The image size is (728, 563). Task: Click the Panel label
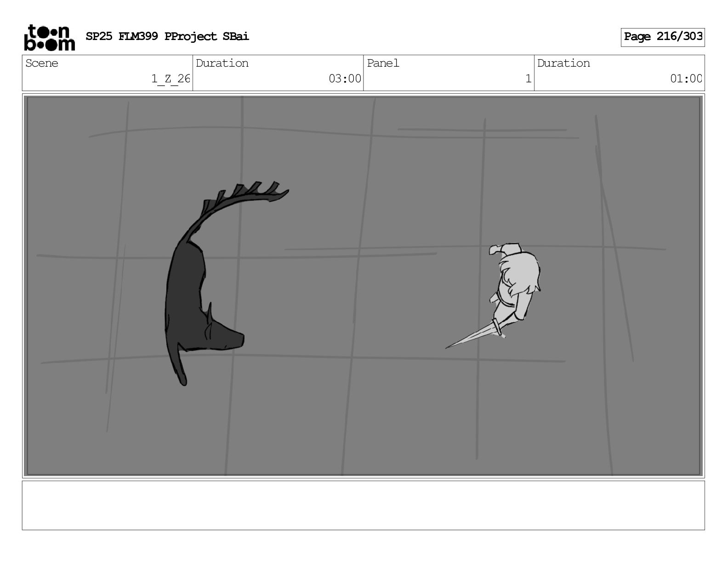click(x=383, y=63)
